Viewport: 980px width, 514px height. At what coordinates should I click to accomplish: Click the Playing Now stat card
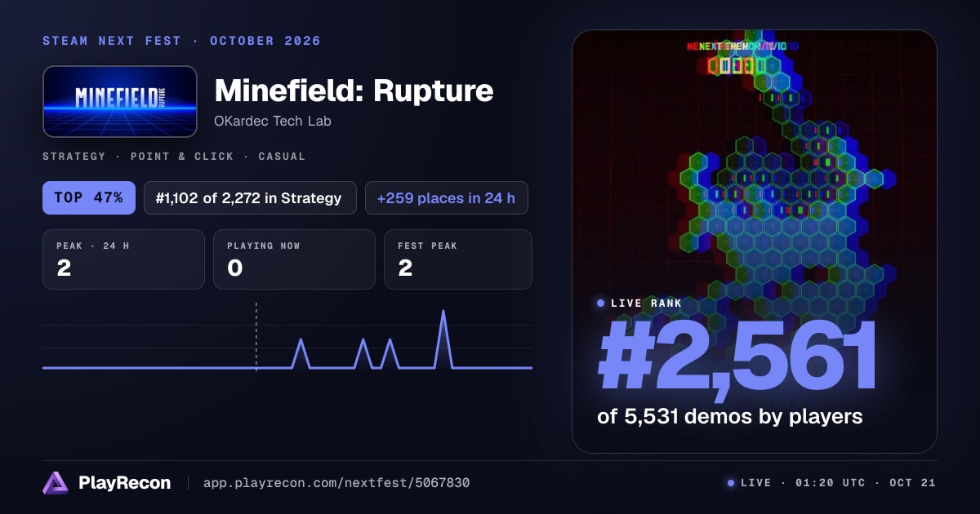[294, 259]
